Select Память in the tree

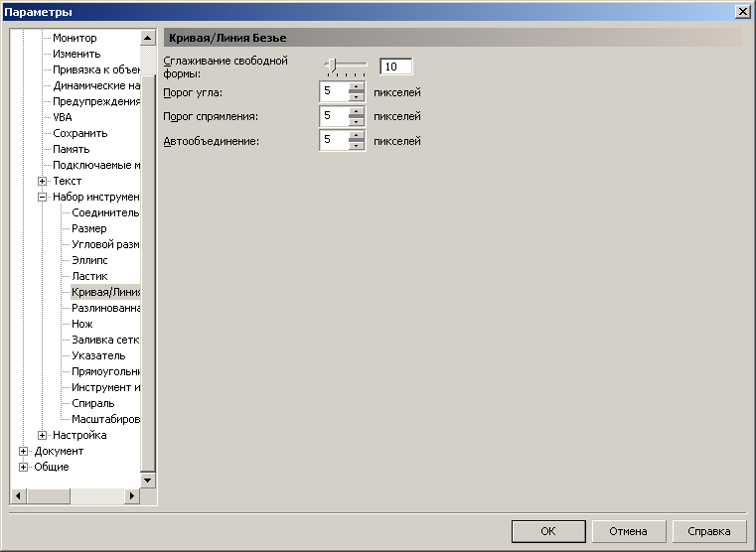coord(71,149)
